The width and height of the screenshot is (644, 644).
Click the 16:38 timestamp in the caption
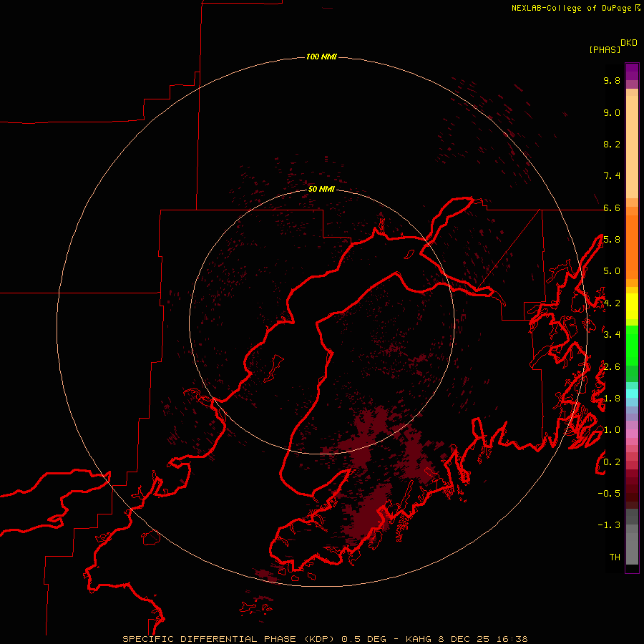(x=512, y=639)
